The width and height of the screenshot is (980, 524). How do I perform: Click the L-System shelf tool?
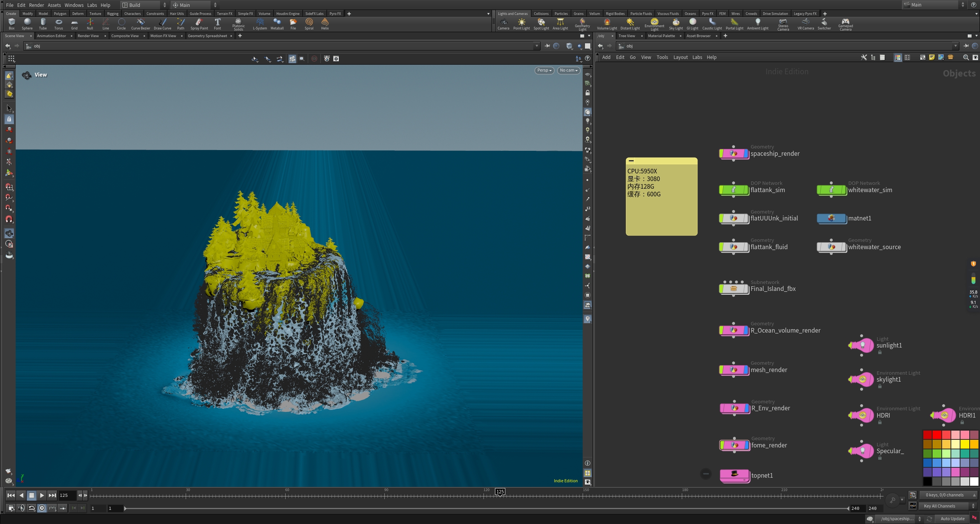(260, 24)
